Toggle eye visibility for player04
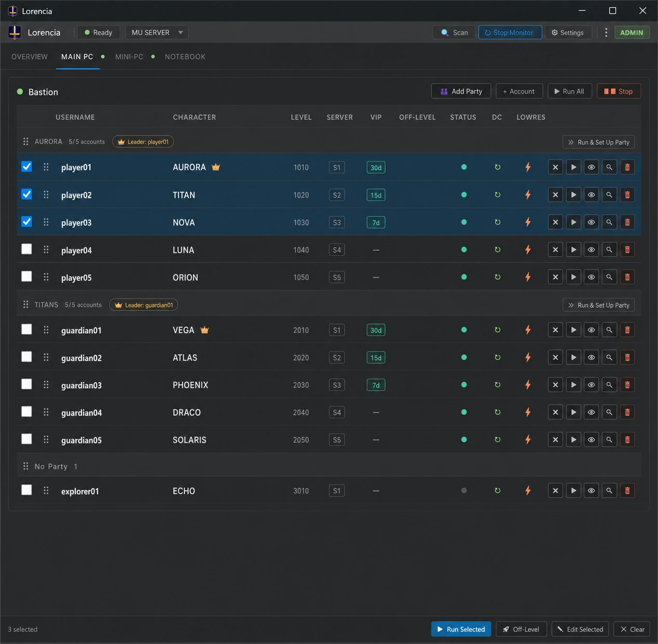Image resolution: width=658 pixels, height=644 pixels. pyautogui.click(x=591, y=250)
